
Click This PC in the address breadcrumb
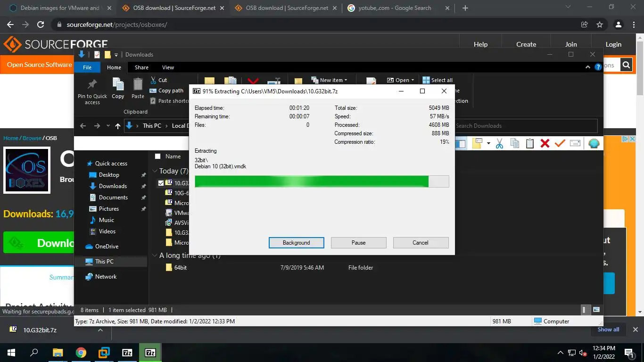[152, 126]
